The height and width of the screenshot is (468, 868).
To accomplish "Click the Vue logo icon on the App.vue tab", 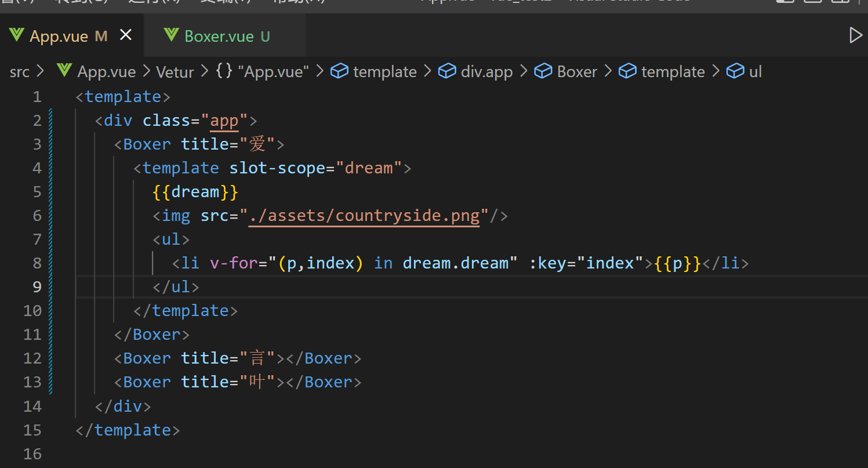I will point(16,36).
